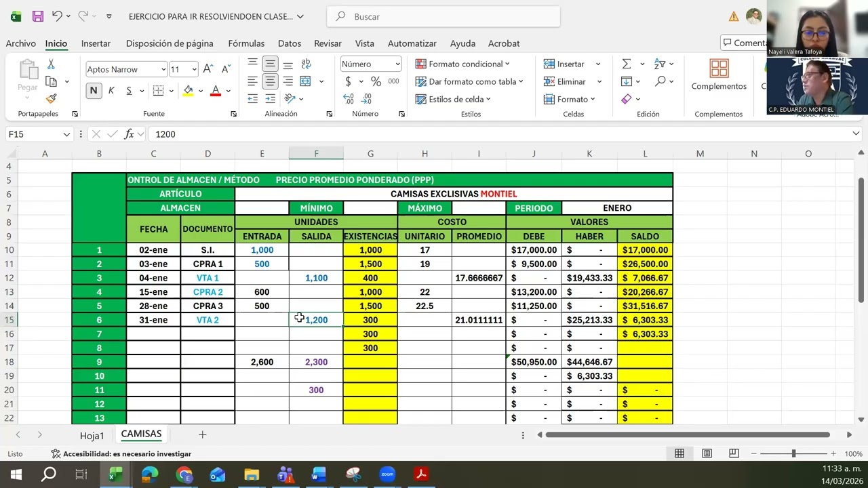The width and height of the screenshot is (868, 488).
Task: Toggle Bold (N) formatting
Action: pos(94,90)
